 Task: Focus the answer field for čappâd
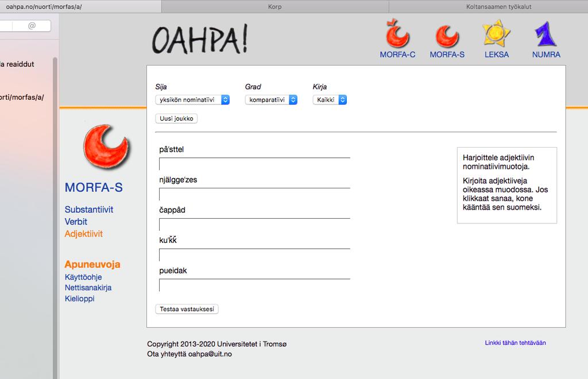click(x=254, y=225)
